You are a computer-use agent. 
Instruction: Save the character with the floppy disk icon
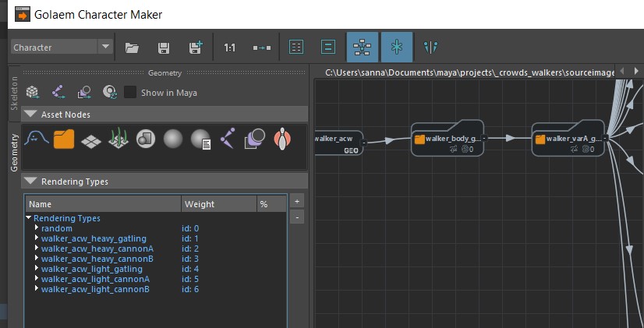click(x=164, y=48)
